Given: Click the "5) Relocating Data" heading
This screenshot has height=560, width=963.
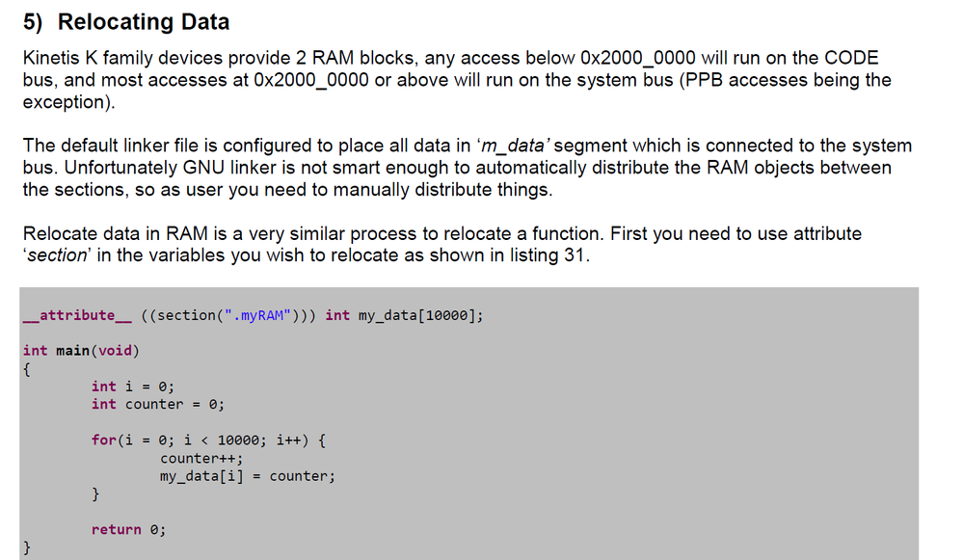Looking at the screenshot, I should tap(126, 21).
